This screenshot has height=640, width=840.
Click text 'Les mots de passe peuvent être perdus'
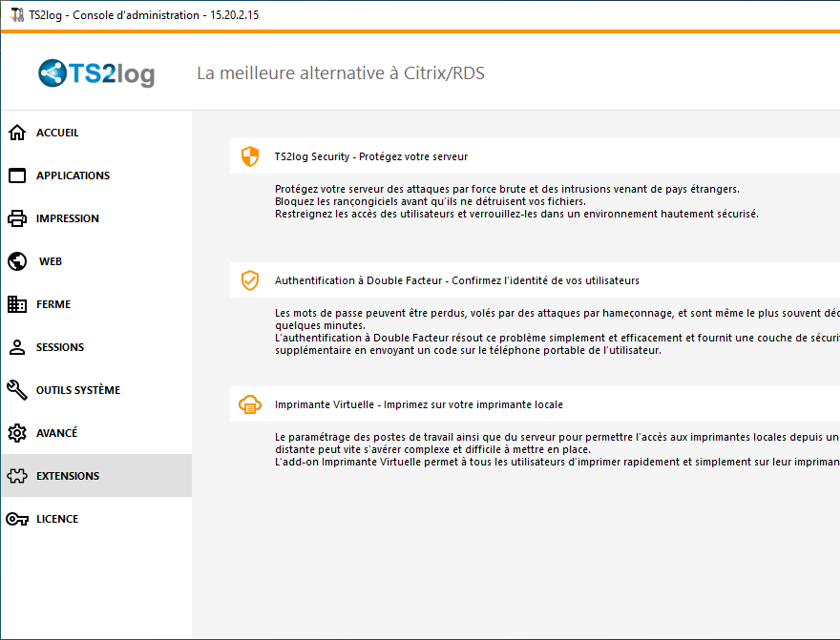point(370,313)
